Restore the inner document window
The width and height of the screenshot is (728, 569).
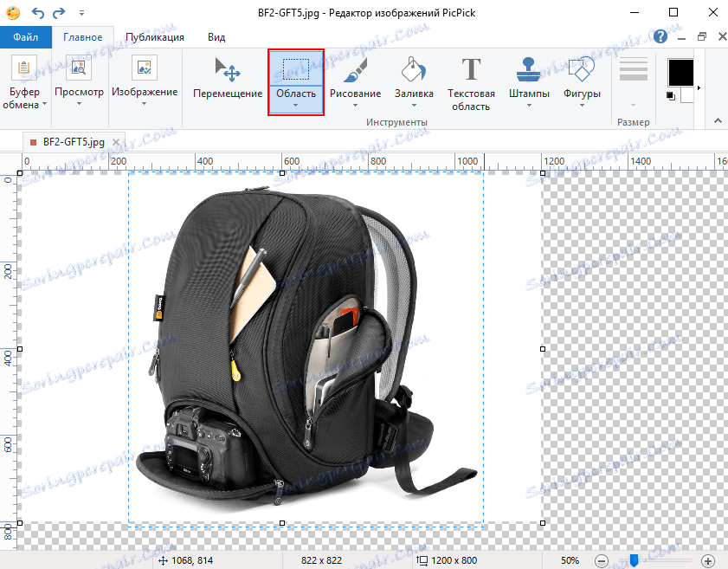pyautogui.click(x=702, y=36)
